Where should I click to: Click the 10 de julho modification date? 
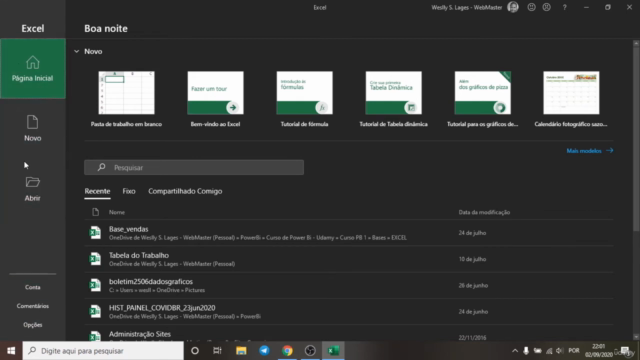coord(472,259)
